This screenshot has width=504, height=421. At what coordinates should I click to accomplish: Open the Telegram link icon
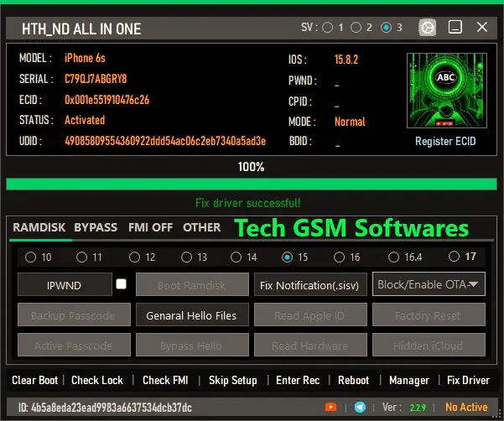pos(360,408)
